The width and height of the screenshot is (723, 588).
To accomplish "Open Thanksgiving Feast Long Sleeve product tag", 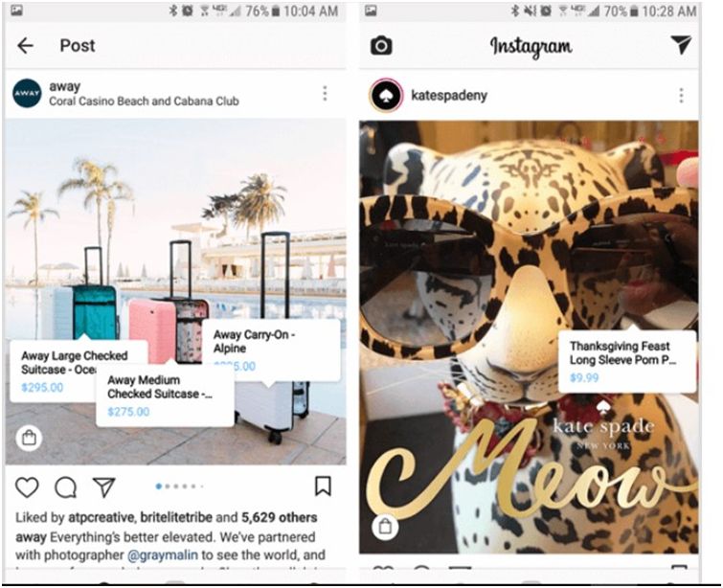I will (627, 361).
